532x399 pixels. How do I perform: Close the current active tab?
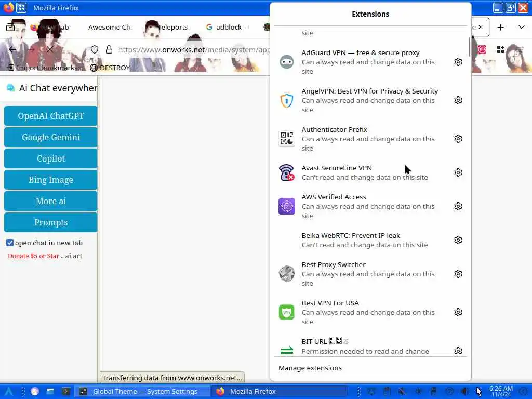click(x=481, y=27)
